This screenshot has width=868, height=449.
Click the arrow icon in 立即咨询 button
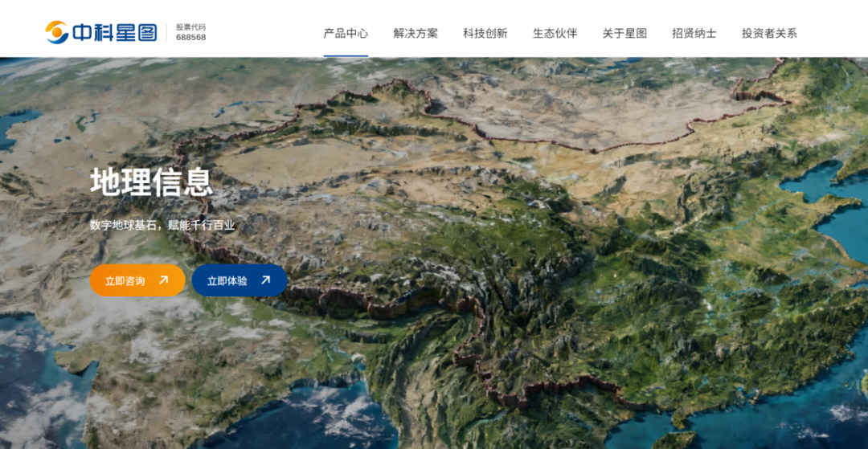click(164, 280)
